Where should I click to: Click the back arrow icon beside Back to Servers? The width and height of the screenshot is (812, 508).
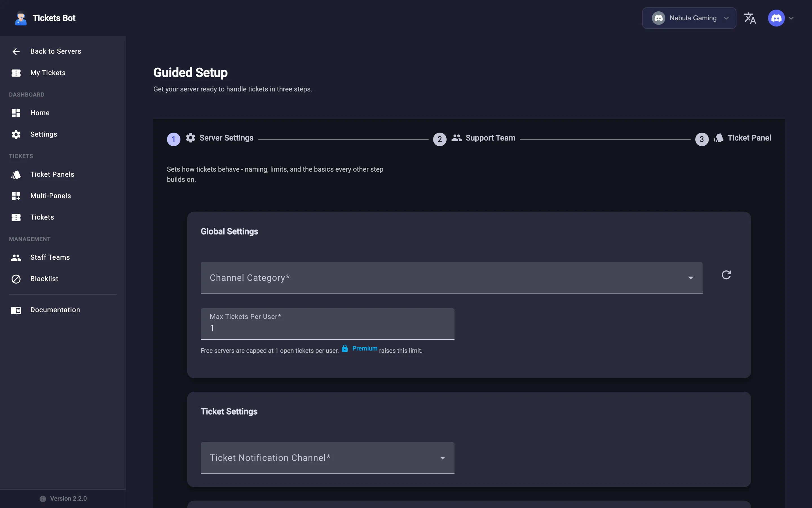click(x=16, y=51)
